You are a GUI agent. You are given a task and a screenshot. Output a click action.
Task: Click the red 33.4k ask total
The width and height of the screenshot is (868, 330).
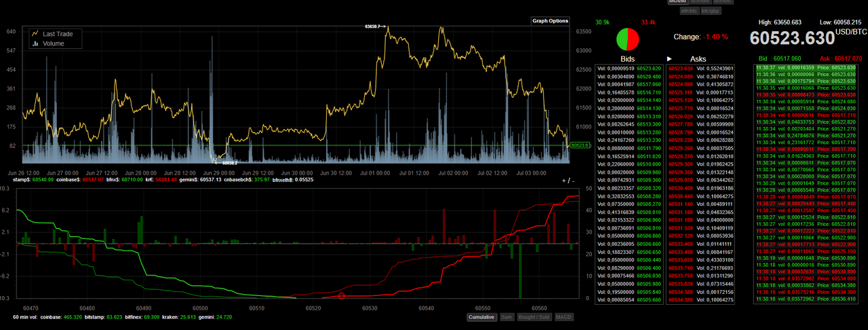pyautogui.click(x=648, y=22)
